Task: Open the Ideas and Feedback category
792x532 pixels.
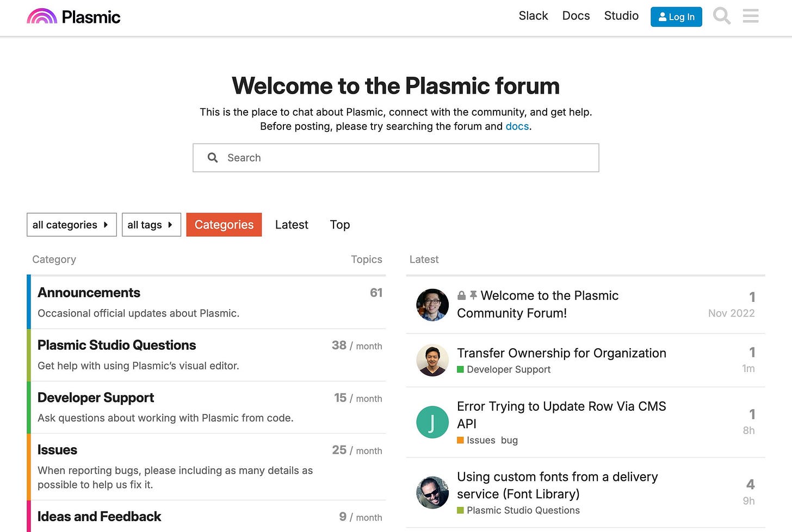Action: 100,516
